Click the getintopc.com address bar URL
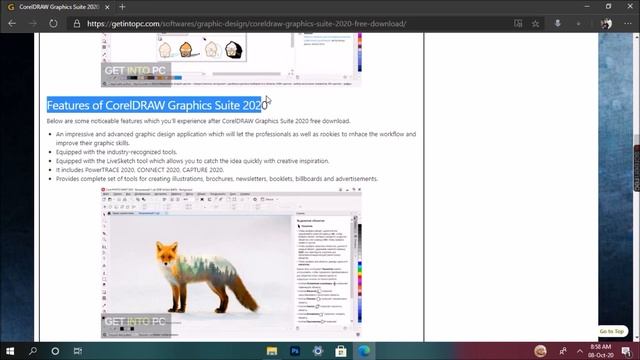 point(246,24)
